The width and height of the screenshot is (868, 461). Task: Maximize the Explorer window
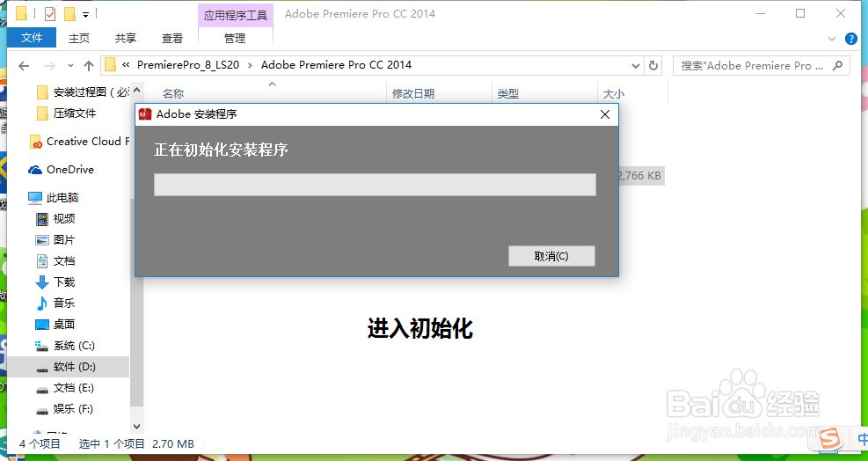[800, 14]
